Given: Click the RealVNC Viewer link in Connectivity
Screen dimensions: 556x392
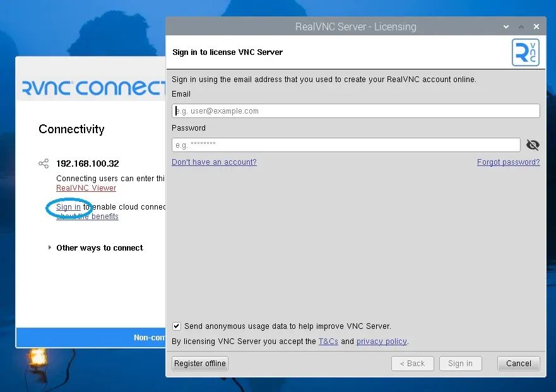Looking at the screenshot, I should [86, 188].
